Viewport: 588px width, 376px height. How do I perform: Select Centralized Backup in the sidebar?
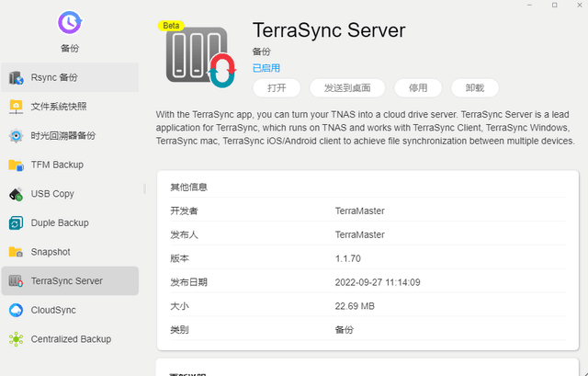click(70, 339)
